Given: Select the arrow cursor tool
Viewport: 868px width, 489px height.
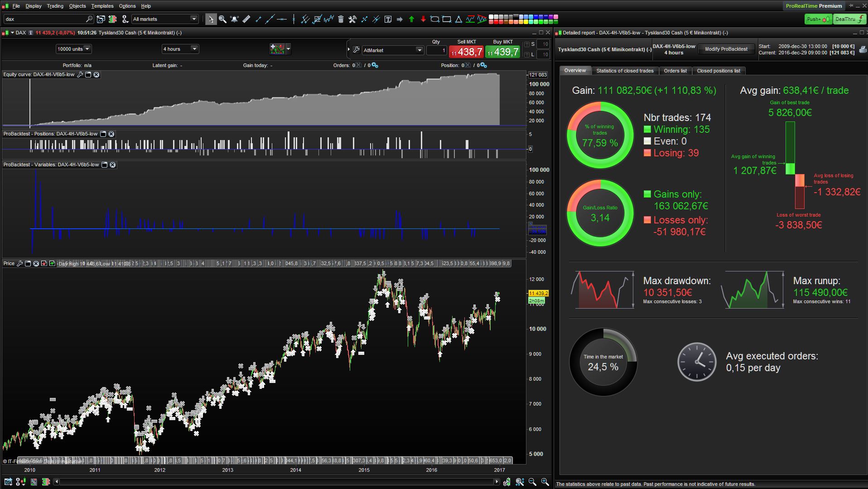Looking at the screenshot, I should click(x=211, y=19).
